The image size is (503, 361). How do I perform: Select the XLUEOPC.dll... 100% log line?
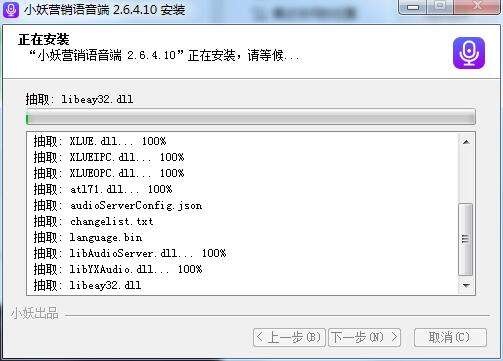click(x=109, y=173)
